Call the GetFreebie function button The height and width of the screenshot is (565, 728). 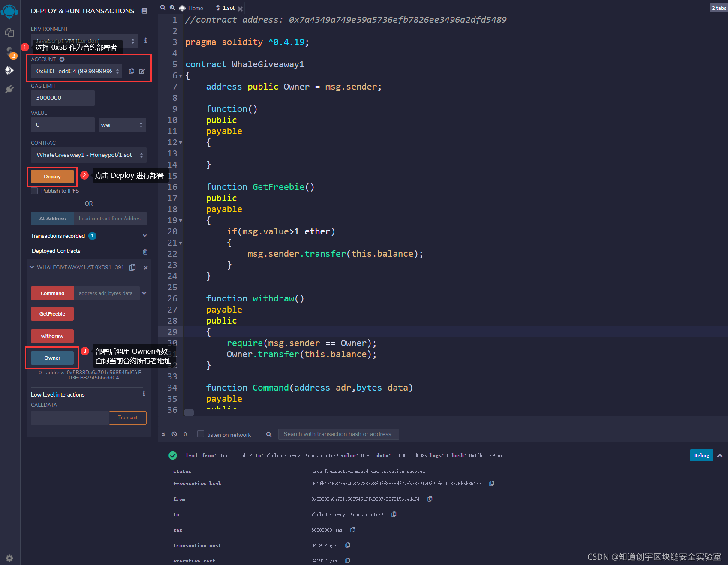click(x=52, y=314)
